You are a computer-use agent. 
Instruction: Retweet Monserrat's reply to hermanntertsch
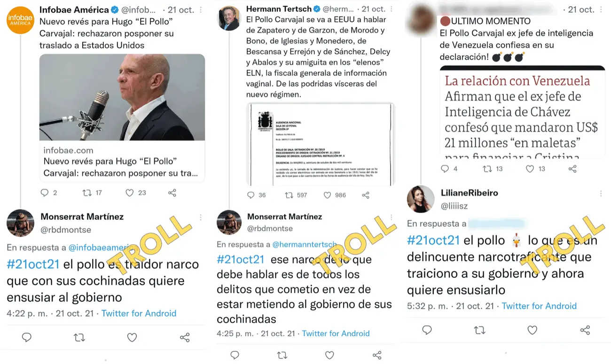282,355
